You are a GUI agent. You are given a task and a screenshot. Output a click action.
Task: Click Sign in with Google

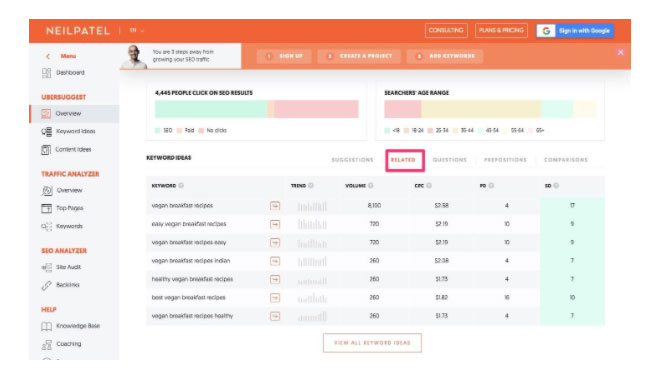575,31
